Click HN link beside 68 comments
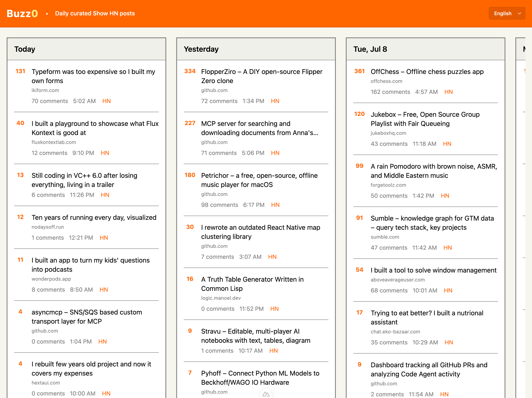Image resolution: width=532 pixels, height=398 pixels. tap(448, 291)
